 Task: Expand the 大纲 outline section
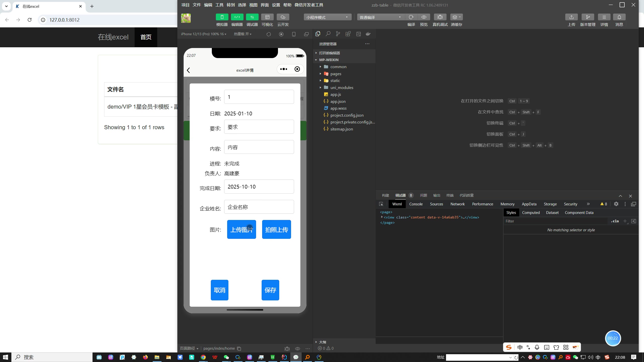coord(345,342)
